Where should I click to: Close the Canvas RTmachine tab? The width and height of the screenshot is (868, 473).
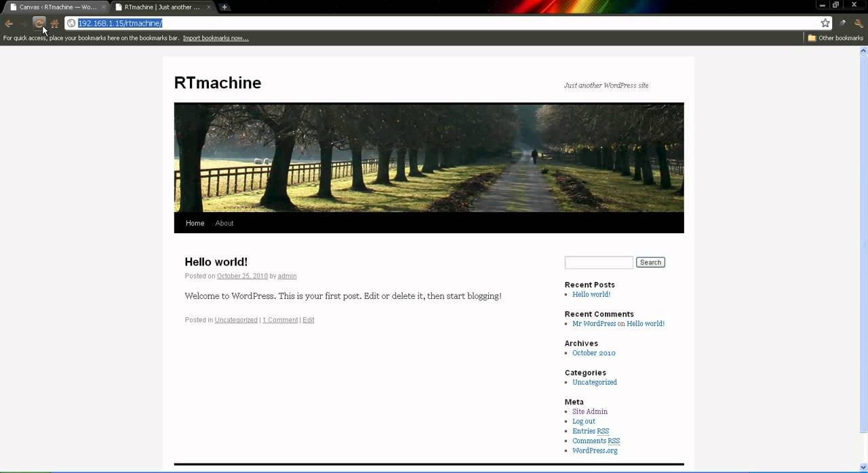tap(104, 7)
